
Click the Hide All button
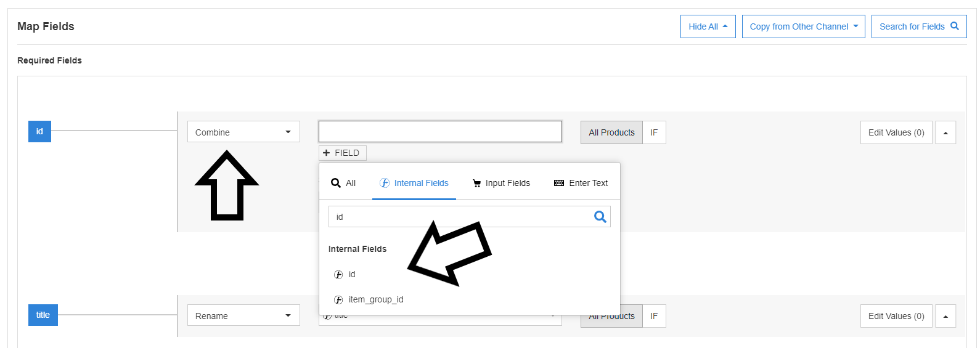708,26
